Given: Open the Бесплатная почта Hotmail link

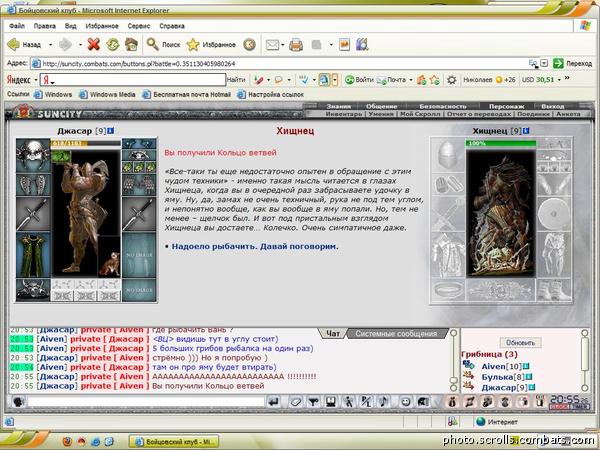Looking at the screenshot, I should (186, 94).
